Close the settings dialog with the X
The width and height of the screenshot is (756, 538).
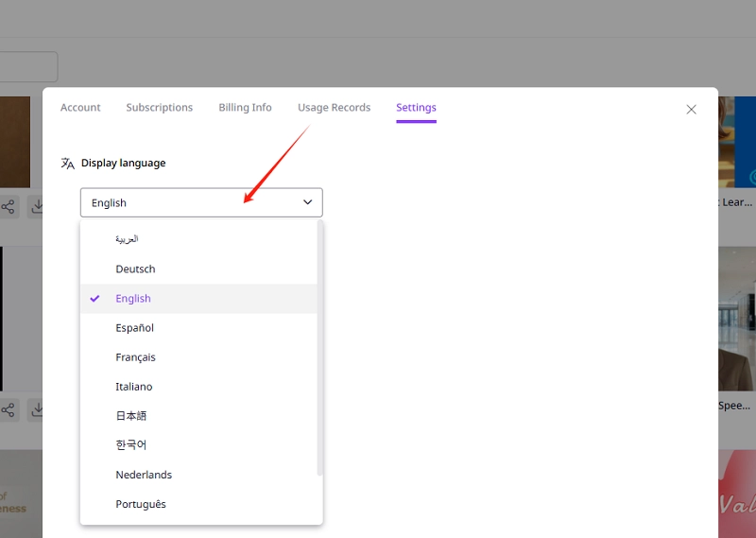point(691,110)
